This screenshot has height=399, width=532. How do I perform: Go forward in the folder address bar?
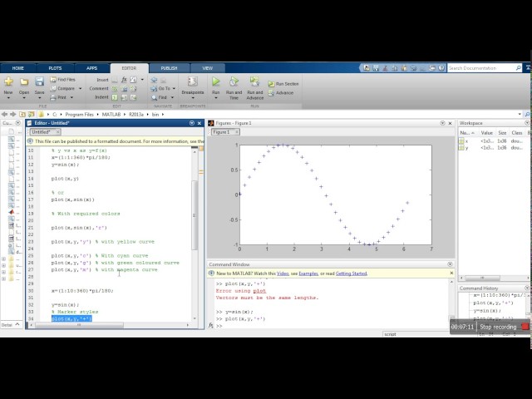[13, 115]
